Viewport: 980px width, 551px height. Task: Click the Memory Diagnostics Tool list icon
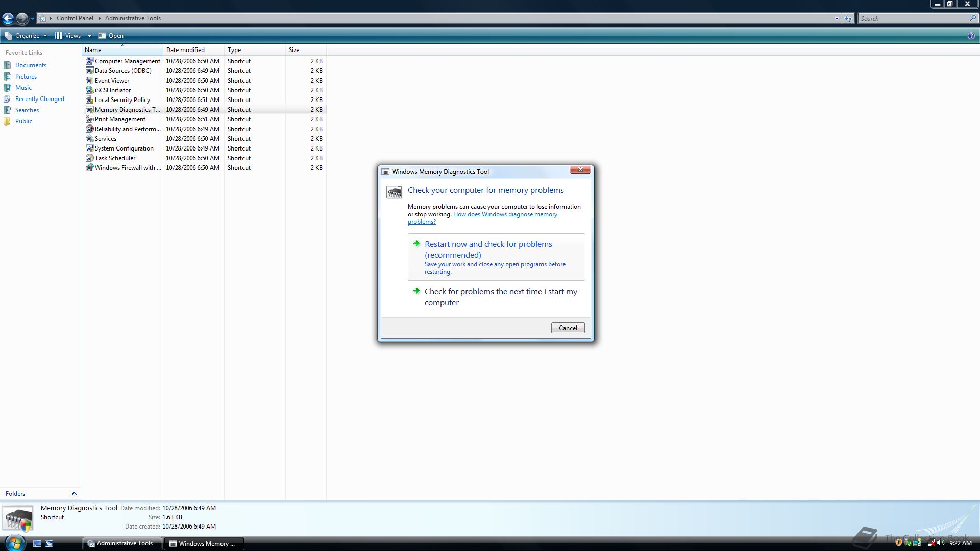(x=89, y=109)
